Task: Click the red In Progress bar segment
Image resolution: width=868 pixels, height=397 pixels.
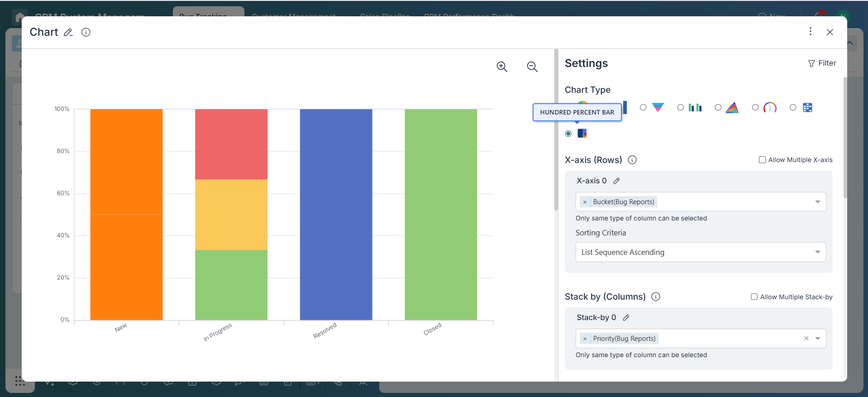Action: (x=231, y=144)
